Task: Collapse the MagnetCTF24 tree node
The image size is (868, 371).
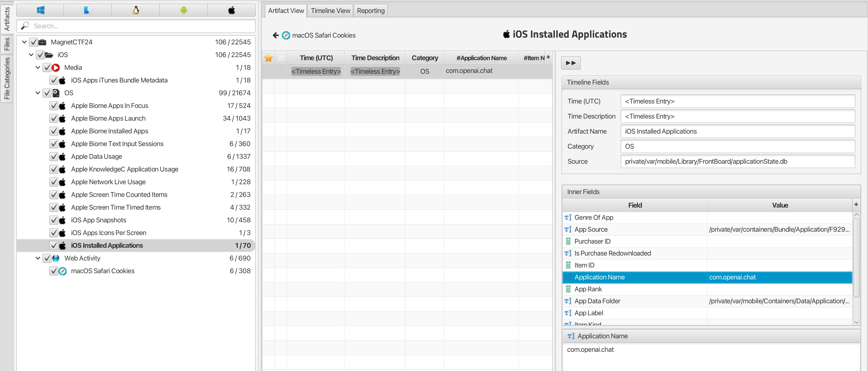Action: tap(24, 42)
